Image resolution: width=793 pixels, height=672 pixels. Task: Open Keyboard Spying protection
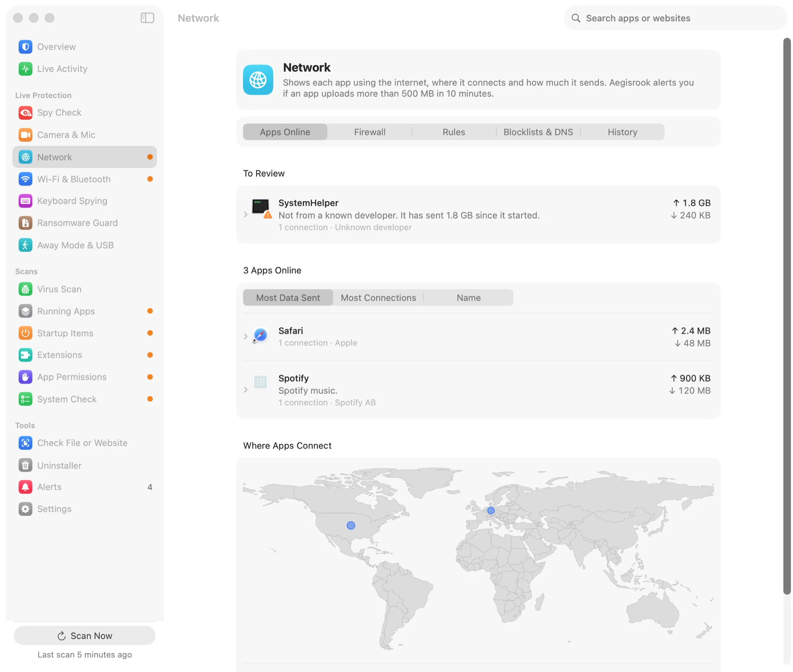click(x=84, y=201)
